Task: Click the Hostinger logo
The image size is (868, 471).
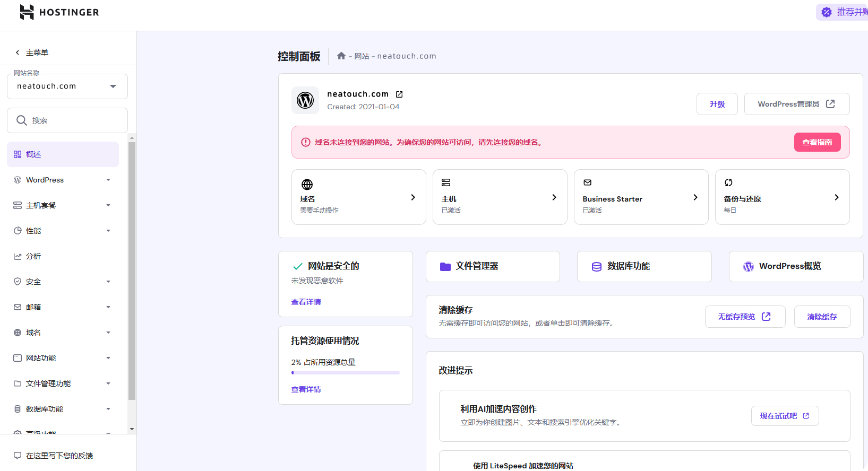Action: point(59,12)
